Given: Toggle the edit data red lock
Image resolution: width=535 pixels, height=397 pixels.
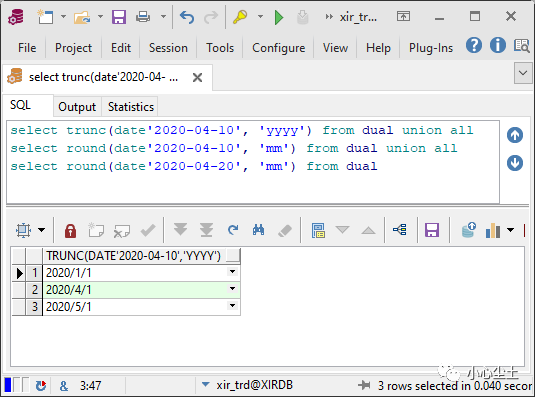Looking at the screenshot, I should pos(70,231).
